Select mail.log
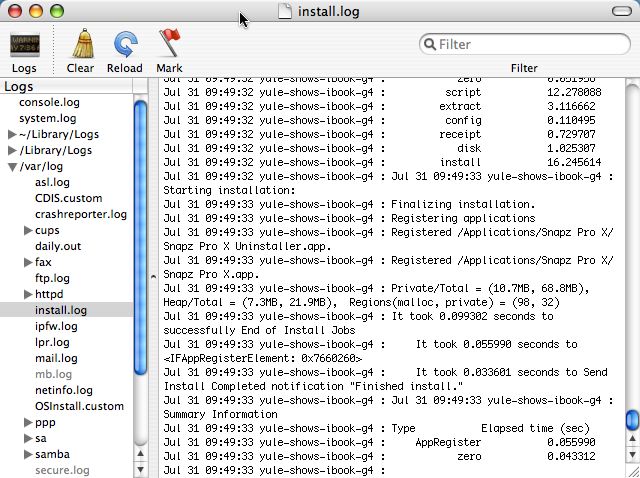The image size is (640, 478). pos(56,358)
